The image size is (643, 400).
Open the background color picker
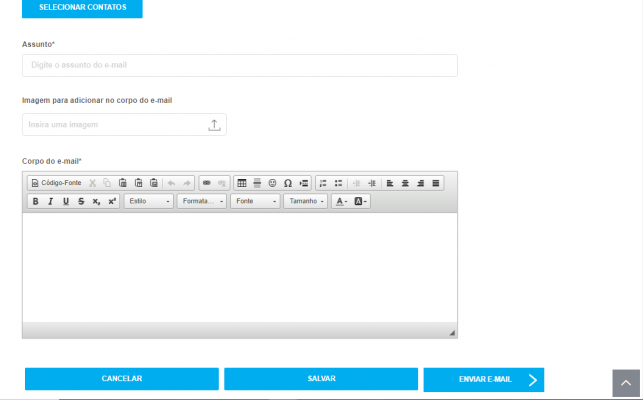[360, 201]
